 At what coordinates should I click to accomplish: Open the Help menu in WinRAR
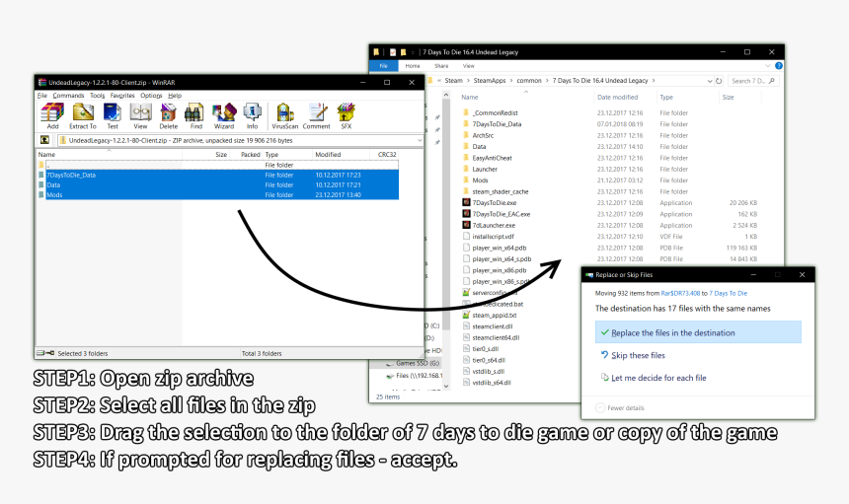[x=175, y=95]
